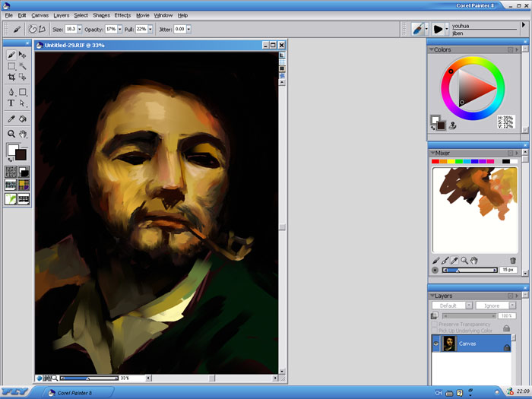Click the Size input field value
Viewport: 532px width, 399px height.
click(71, 29)
